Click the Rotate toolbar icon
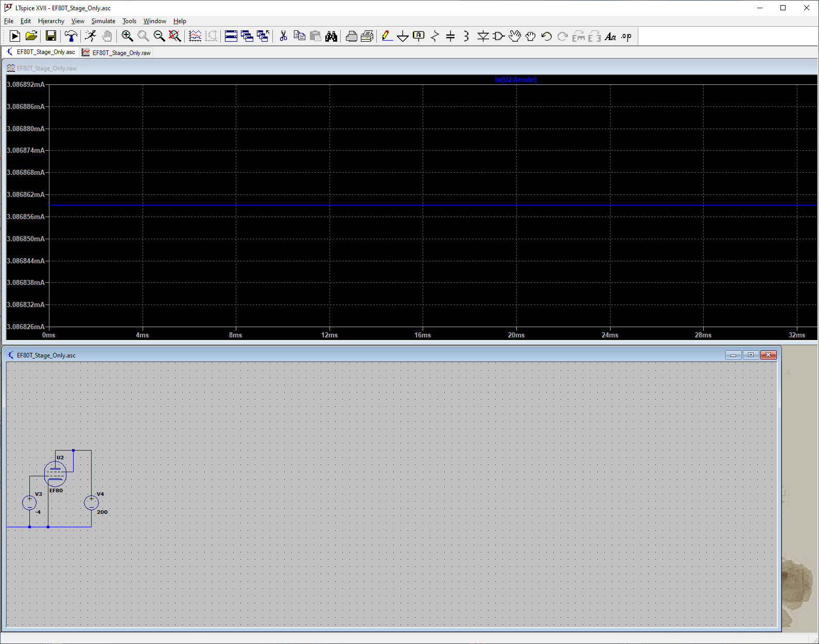819x644 pixels. pyautogui.click(x=579, y=36)
